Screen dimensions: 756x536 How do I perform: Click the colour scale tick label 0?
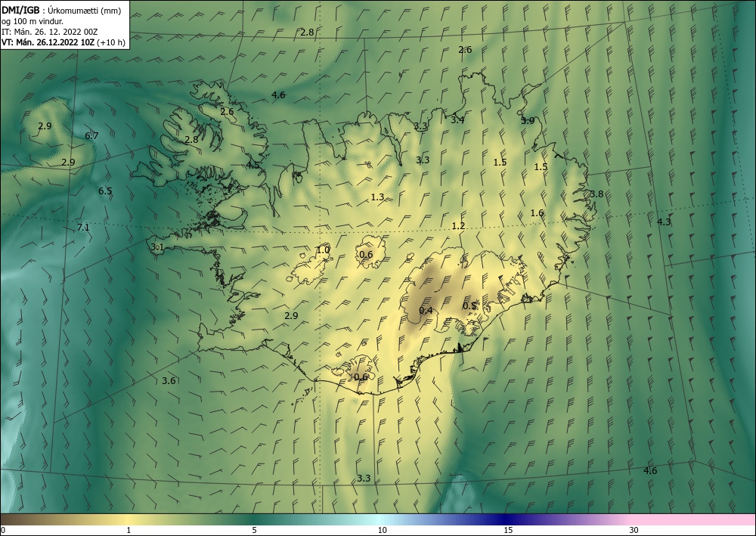coord(3,531)
